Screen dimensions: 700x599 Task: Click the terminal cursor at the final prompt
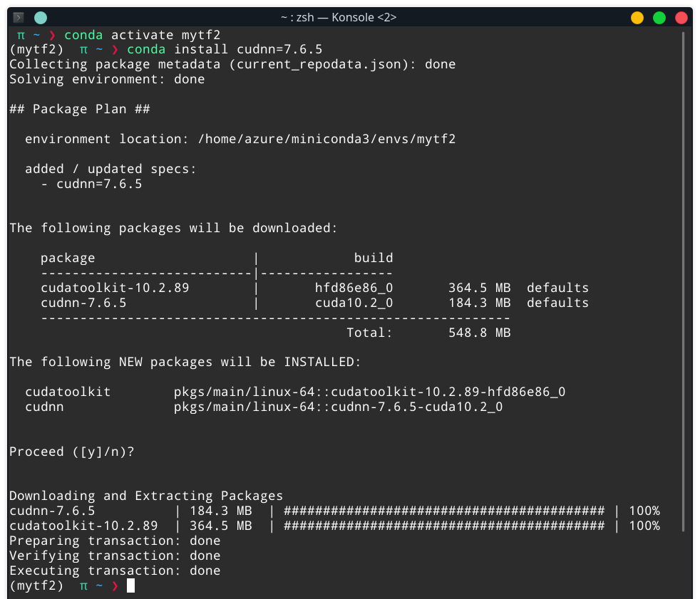pos(130,585)
